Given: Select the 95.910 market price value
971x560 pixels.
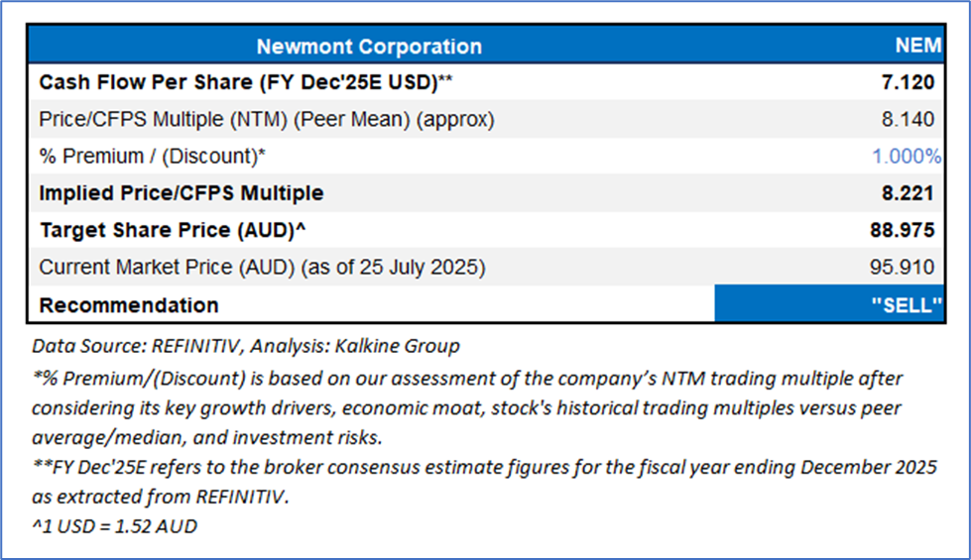Looking at the screenshot, I should pos(906,267).
